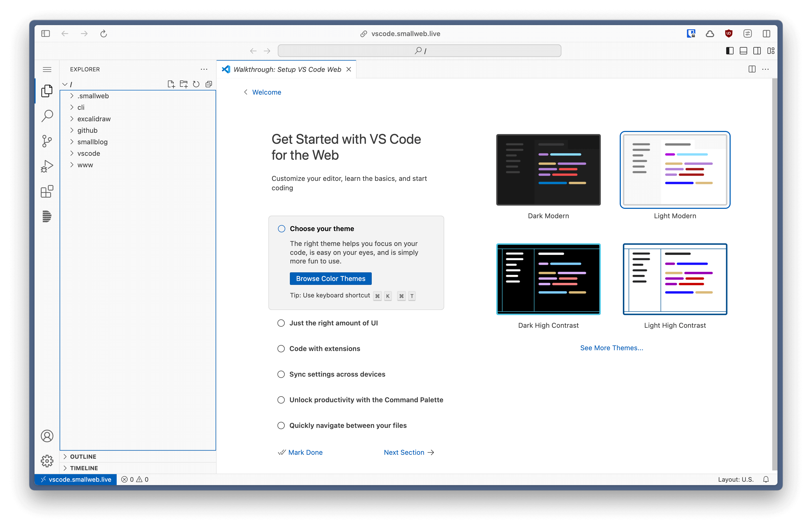The width and height of the screenshot is (812, 529).
Task: Click Layout: U.S. in status bar
Action: 736,479
